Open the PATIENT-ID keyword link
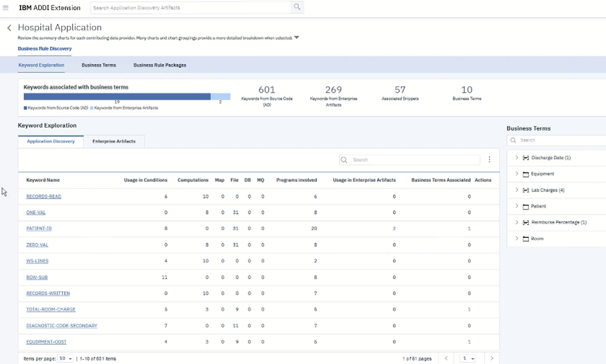The width and height of the screenshot is (606, 364). coord(39,229)
